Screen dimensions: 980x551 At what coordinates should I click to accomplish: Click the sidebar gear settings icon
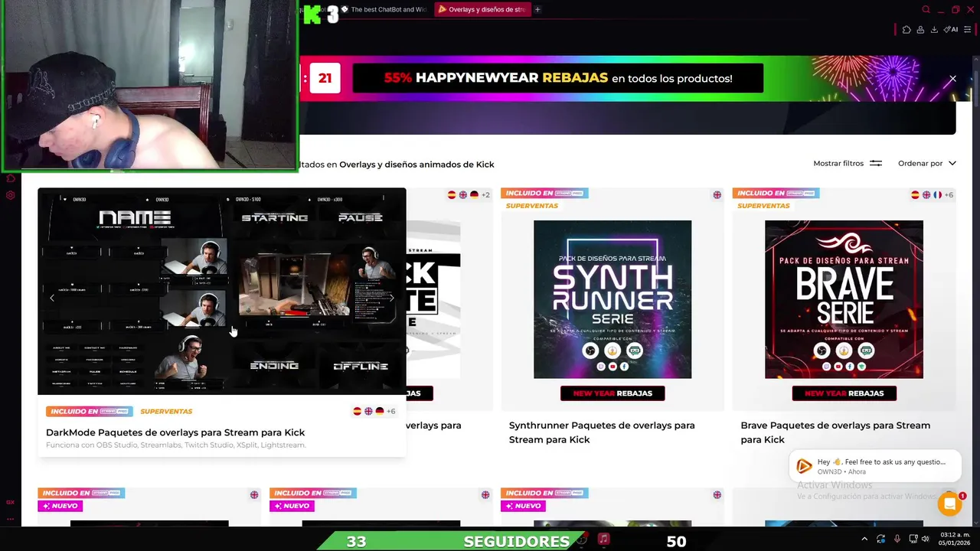[10, 195]
